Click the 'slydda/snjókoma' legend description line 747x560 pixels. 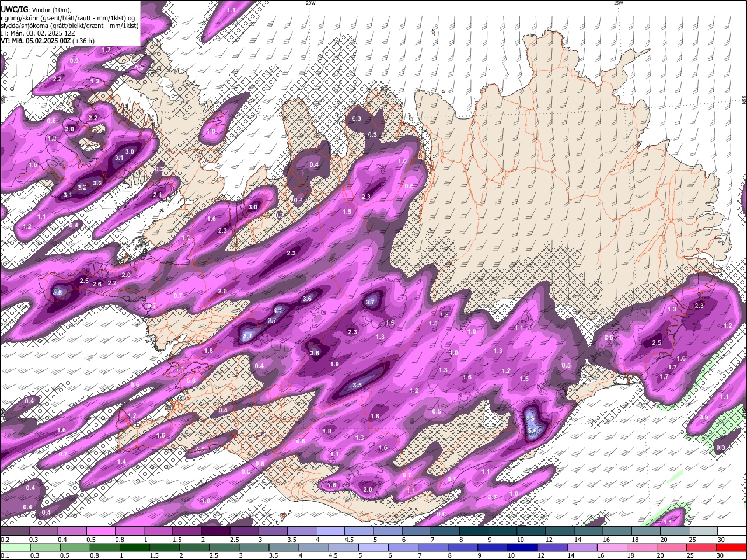(69, 26)
